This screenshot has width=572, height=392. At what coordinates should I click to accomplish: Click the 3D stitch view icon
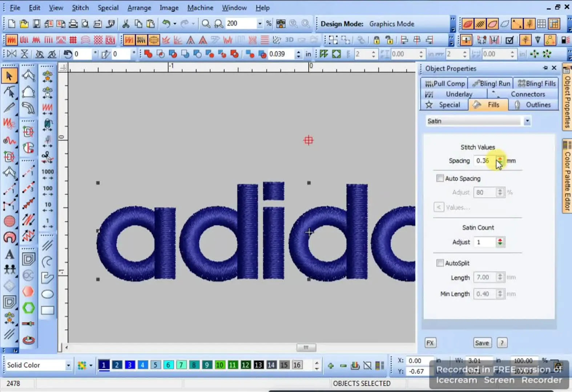click(x=289, y=40)
